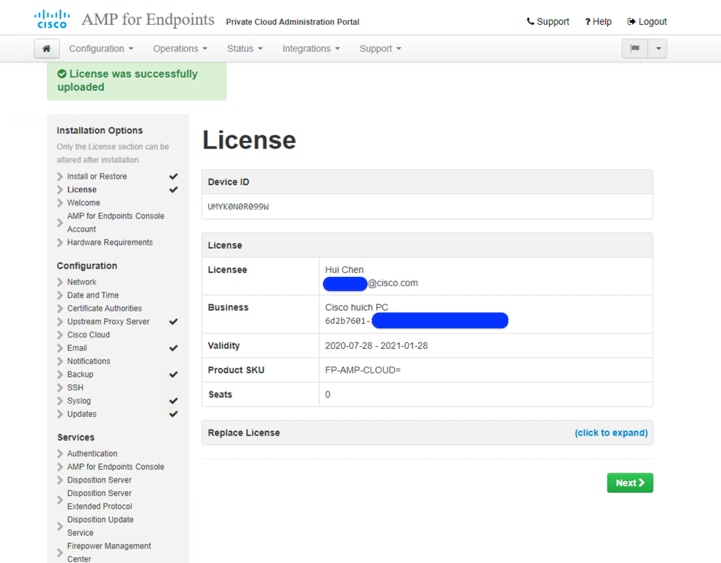Click the Seats value 0
721x563 pixels.
(x=327, y=395)
